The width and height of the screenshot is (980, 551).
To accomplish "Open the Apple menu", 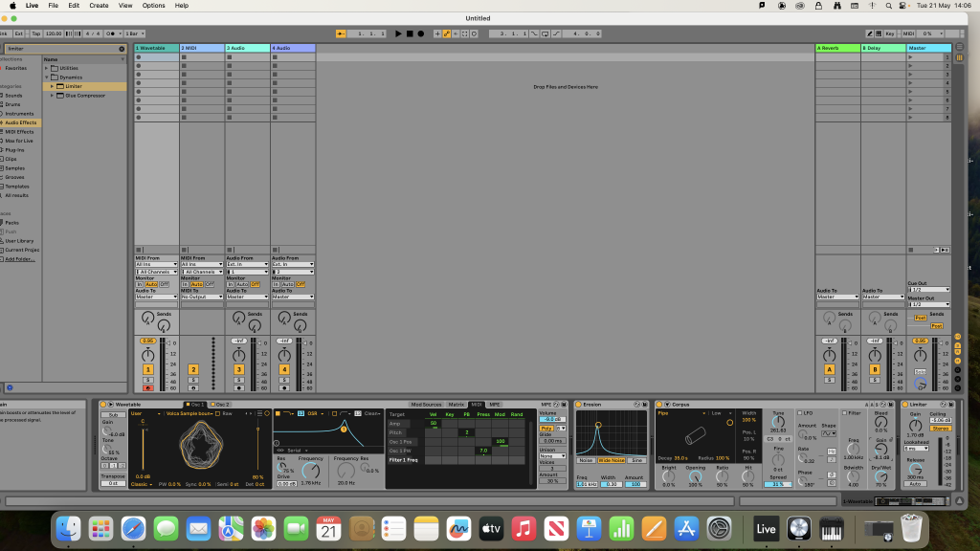I will (12, 6).
